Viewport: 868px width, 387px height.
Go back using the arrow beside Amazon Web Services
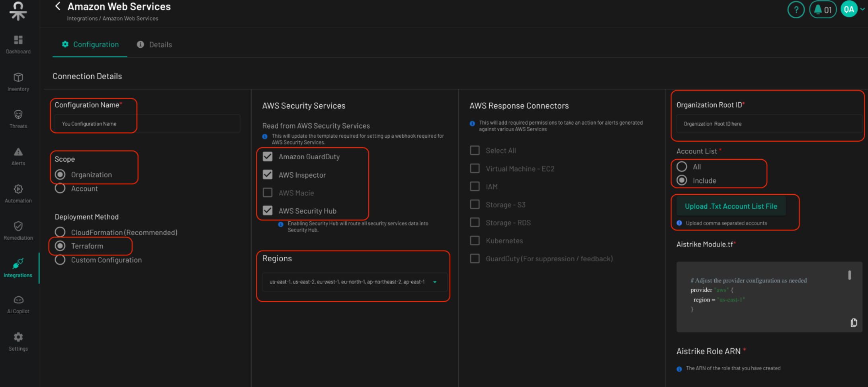tap(58, 6)
